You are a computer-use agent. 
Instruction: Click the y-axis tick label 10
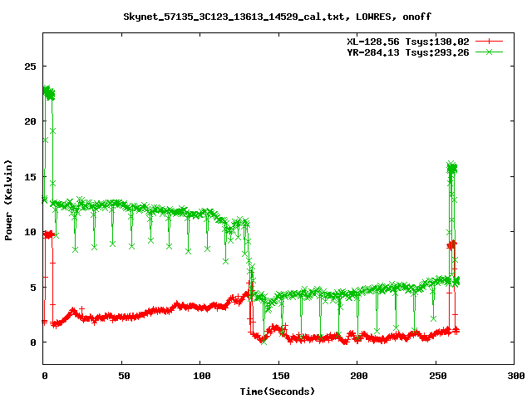(30, 233)
